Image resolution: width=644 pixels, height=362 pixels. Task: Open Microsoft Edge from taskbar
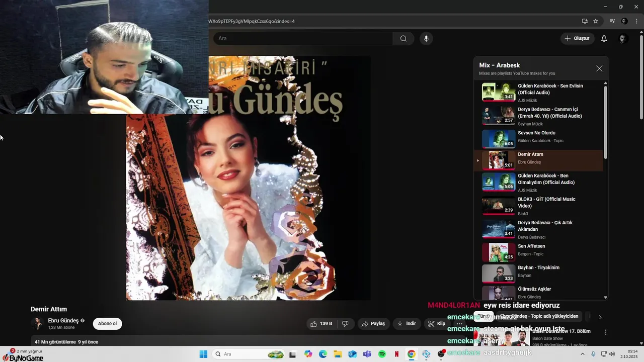pos(323,354)
